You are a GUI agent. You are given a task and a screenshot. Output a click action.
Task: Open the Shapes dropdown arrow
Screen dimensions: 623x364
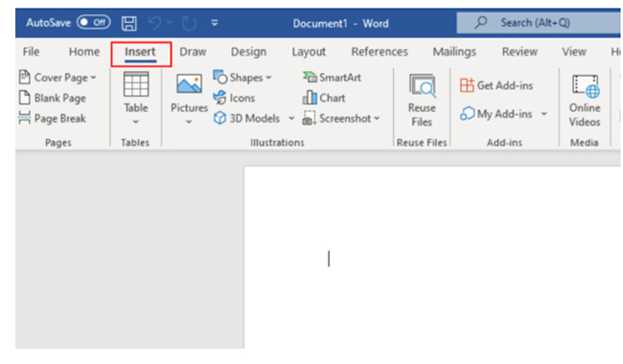[x=269, y=78]
